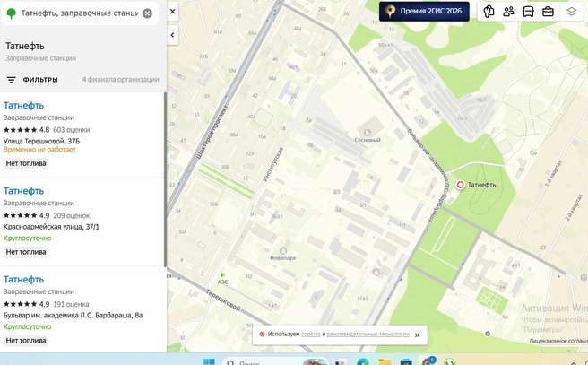This screenshot has width=588, height=365.
Task: Open the Татнефть result on Красноармейская улица, 37/1
Action: pos(23,191)
